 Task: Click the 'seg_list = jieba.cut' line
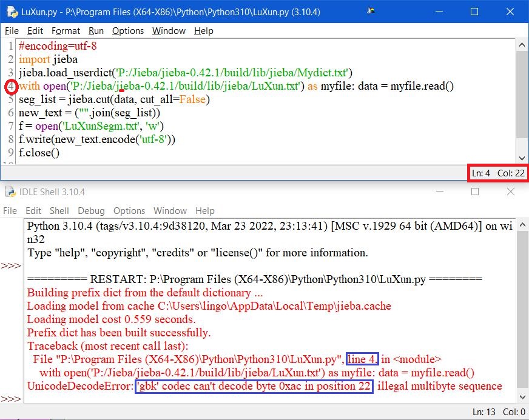point(115,99)
